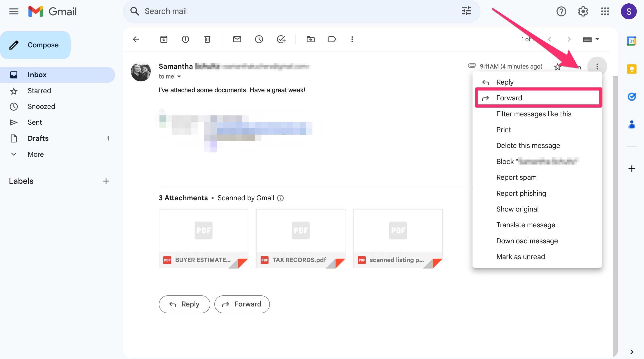Expand the 'to me' recipient details arrow
Screen dimensions: 644x359
179,77
